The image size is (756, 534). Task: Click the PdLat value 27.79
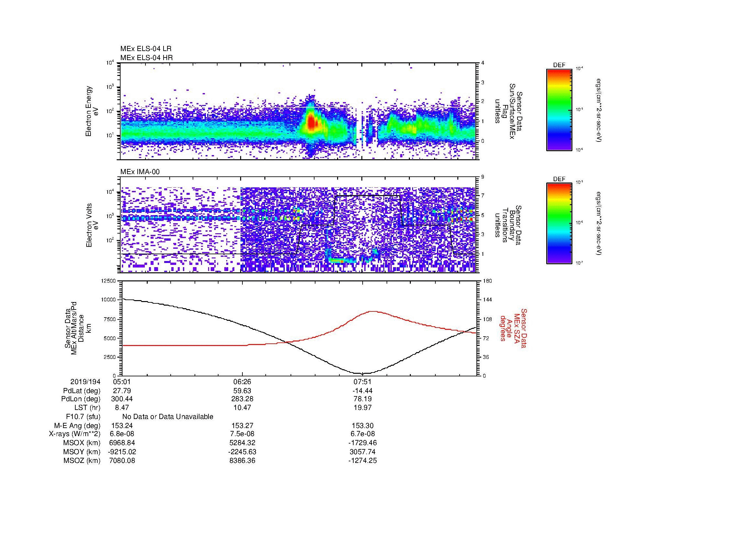(122, 391)
